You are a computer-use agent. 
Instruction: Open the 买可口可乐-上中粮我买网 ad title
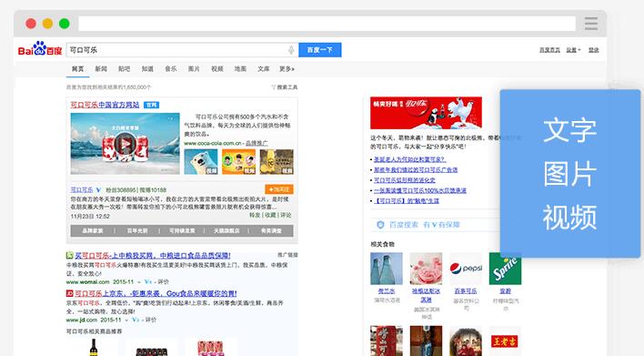tap(153, 256)
